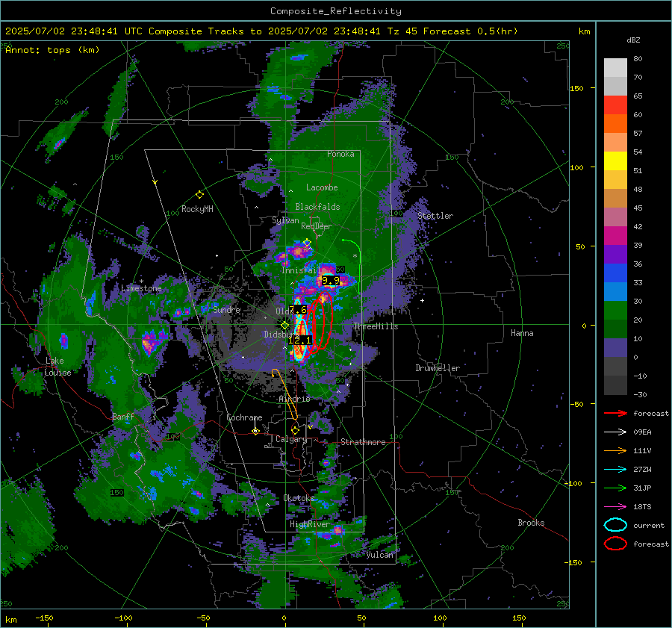672x628 pixels.
Task: Pick the bright green swatch between 30 and 20
Action: (615, 311)
